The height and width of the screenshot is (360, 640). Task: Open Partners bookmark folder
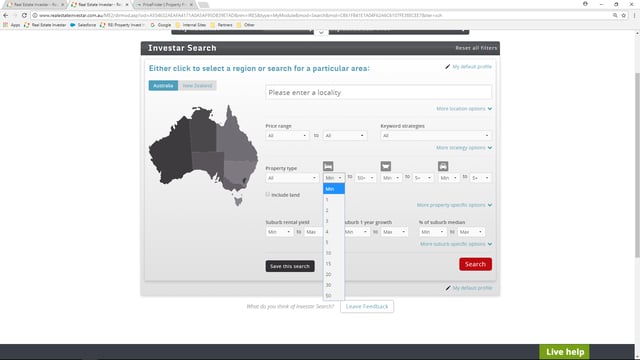pos(221,25)
